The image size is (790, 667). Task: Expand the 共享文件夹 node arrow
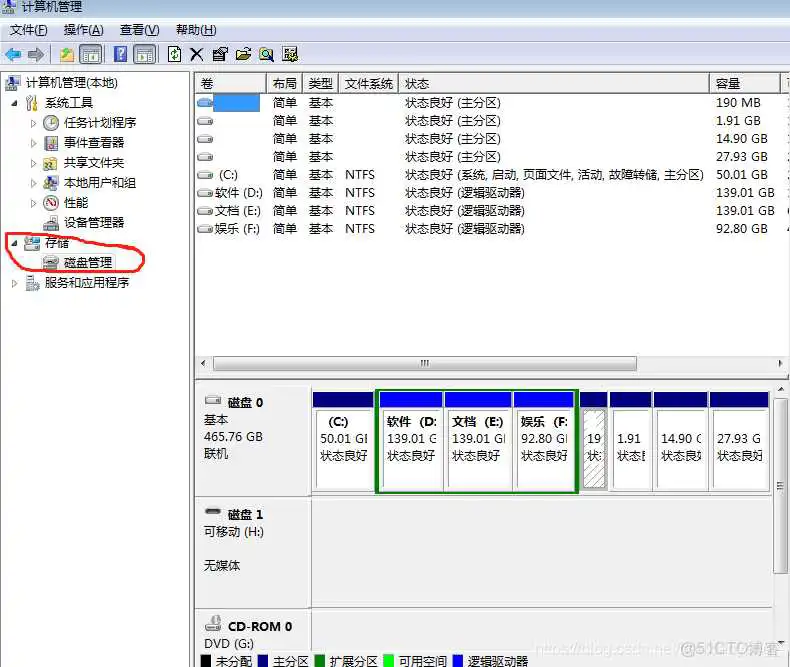tap(33, 163)
